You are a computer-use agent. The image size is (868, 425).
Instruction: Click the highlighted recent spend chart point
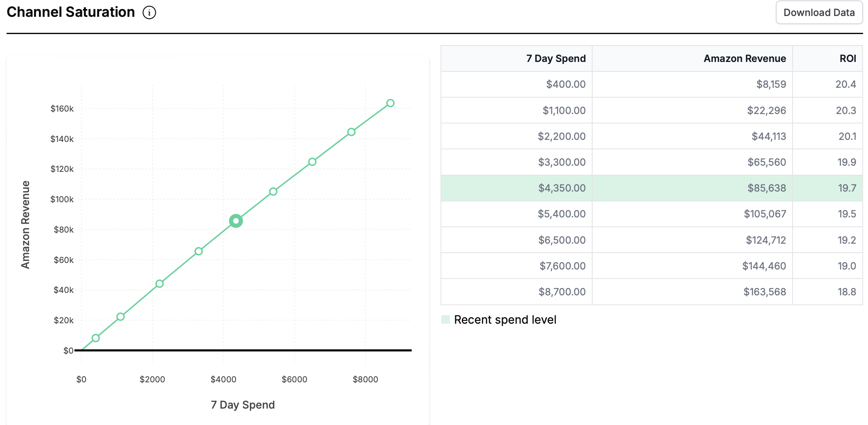(x=236, y=221)
